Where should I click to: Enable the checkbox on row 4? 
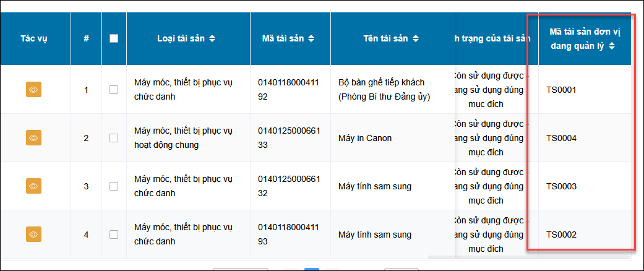click(x=114, y=234)
